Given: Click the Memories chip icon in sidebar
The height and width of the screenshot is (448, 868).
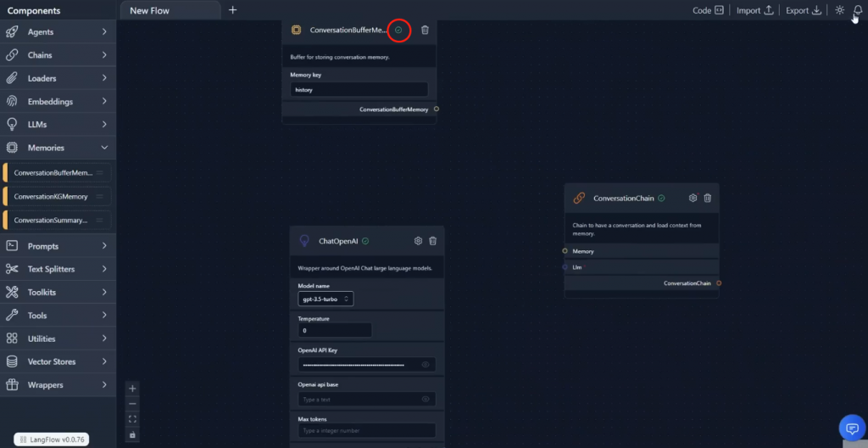Looking at the screenshot, I should click(x=12, y=148).
